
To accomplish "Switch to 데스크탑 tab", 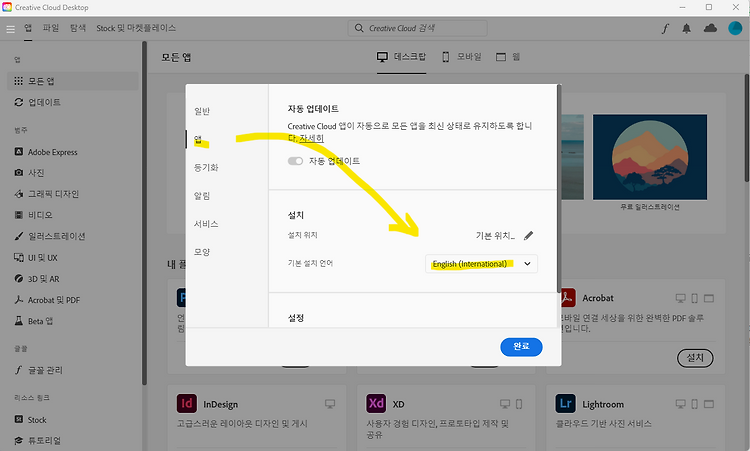I will [x=401, y=57].
